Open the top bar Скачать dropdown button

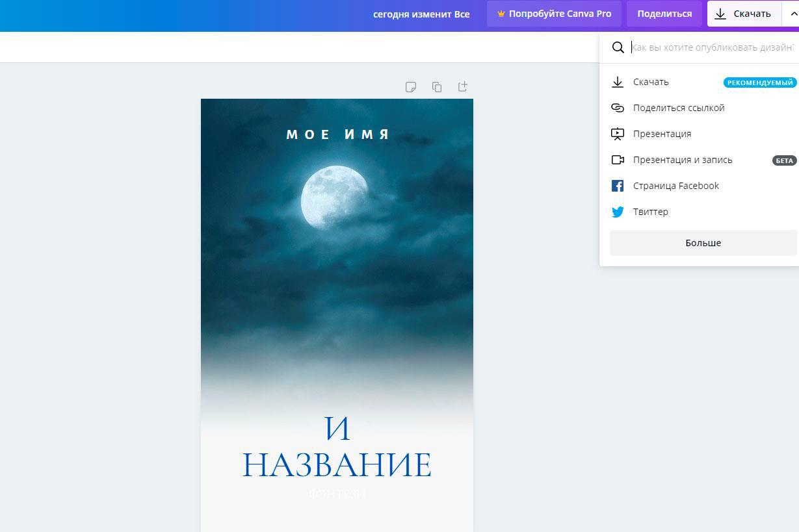point(744,14)
